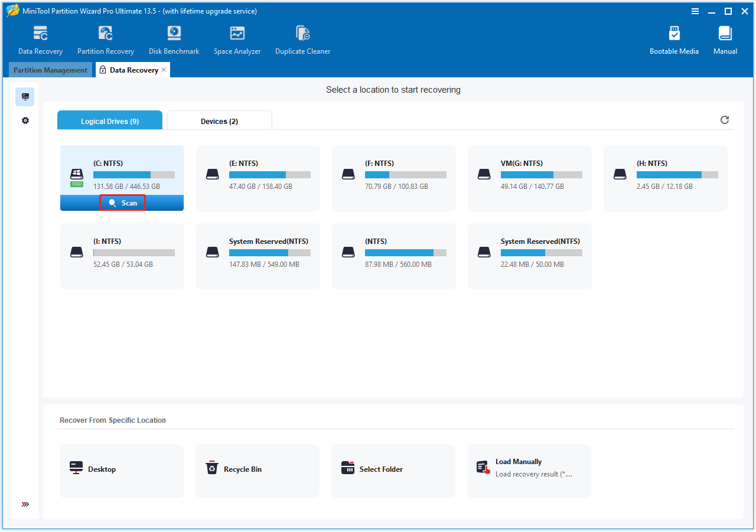The height and width of the screenshot is (532, 756).
Task: Start the Duplicate Cleaner
Action: click(x=302, y=38)
